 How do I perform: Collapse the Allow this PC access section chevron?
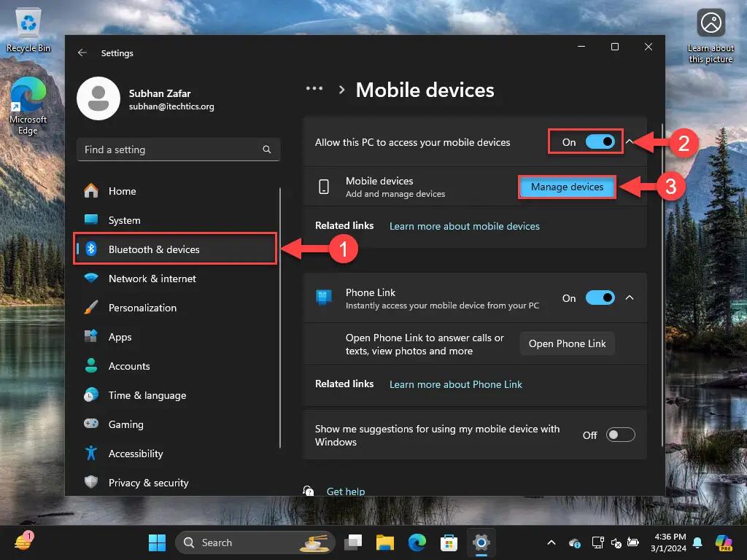(630, 141)
